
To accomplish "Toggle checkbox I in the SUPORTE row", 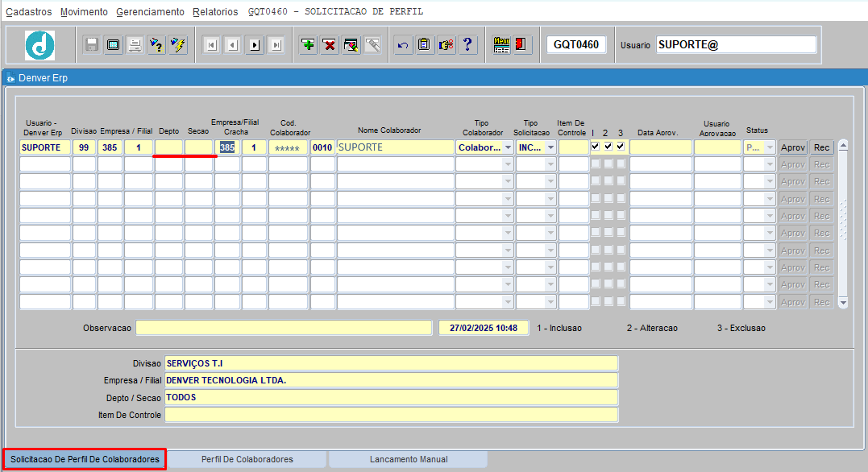I will tap(596, 147).
